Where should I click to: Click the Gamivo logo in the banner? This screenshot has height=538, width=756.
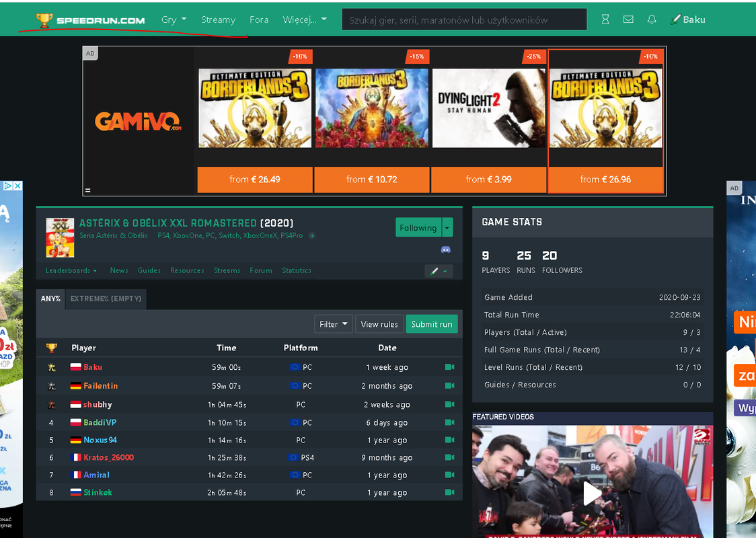(x=138, y=121)
